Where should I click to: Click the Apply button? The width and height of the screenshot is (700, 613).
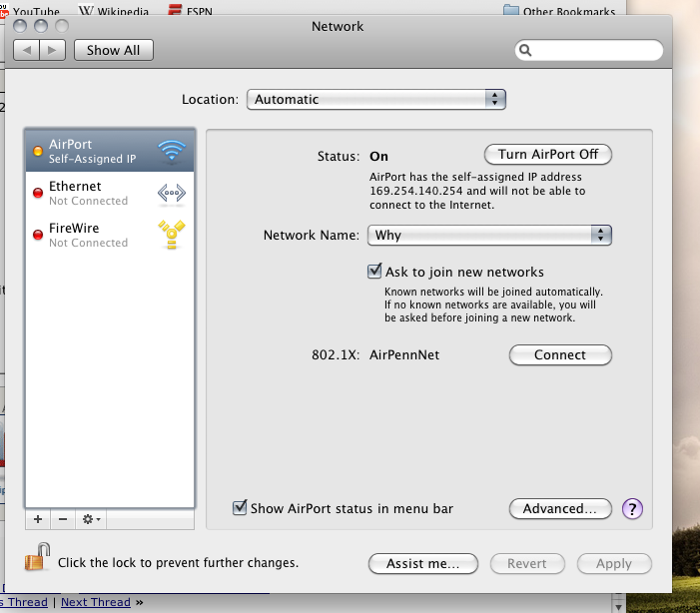point(614,563)
